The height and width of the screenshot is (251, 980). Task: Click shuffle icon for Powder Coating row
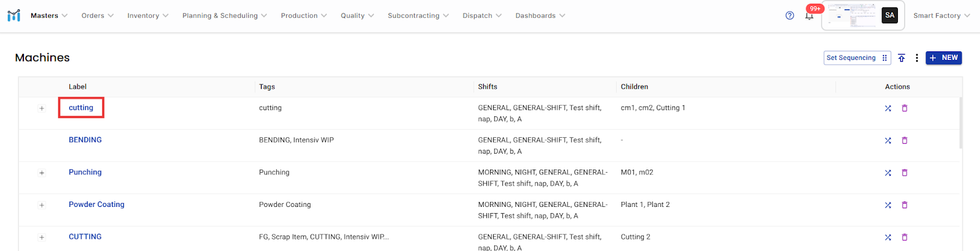coord(888,205)
